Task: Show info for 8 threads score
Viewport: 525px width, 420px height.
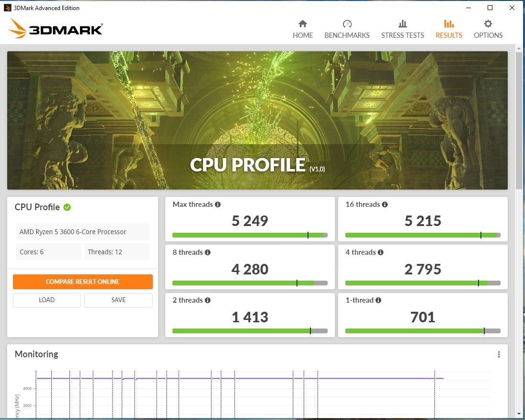Action: [x=207, y=252]
